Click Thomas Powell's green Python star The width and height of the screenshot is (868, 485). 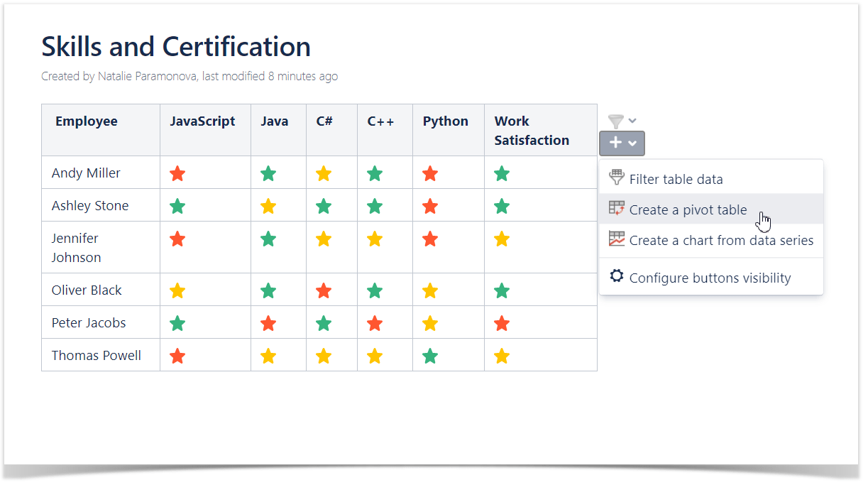(x=429, y=356)
